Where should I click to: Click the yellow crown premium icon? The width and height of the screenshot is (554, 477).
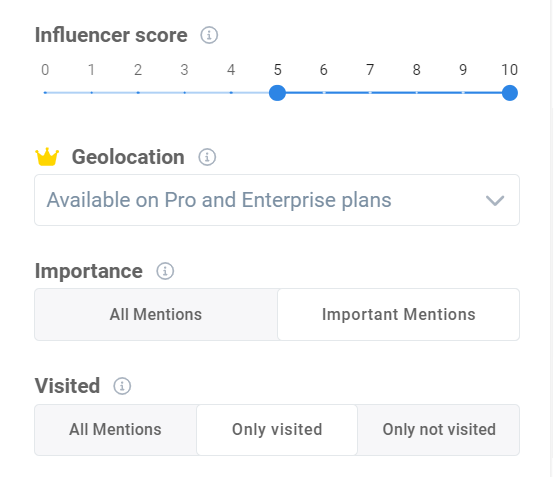coord(47,157)
